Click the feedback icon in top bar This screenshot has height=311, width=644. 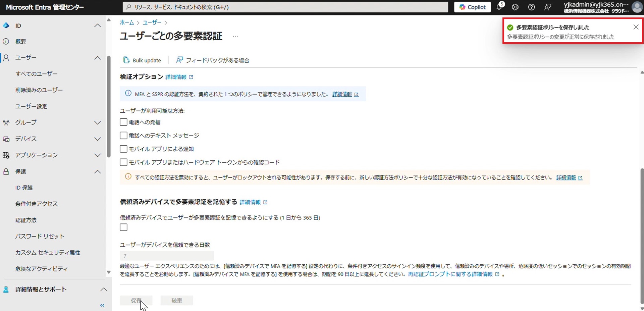click(548, 7)
